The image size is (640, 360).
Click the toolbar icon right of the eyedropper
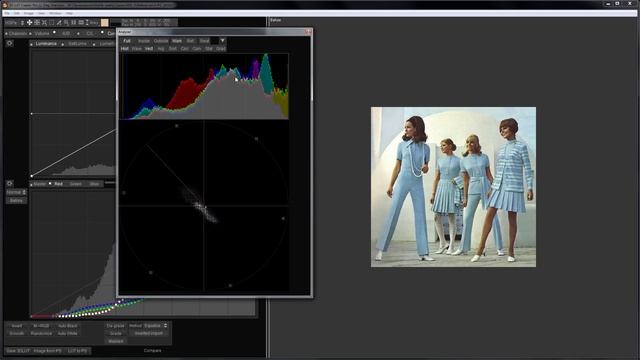(66, 23)
